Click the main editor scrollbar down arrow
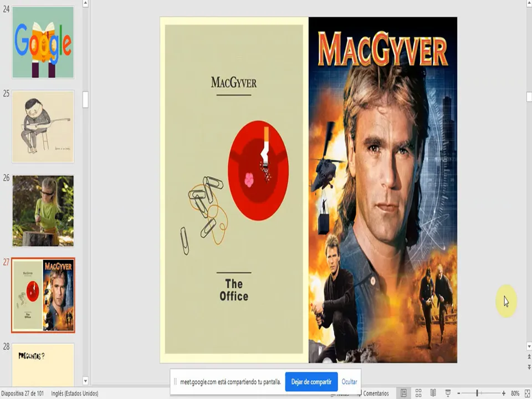Viewport: 532px width, 399px height. 529,346
